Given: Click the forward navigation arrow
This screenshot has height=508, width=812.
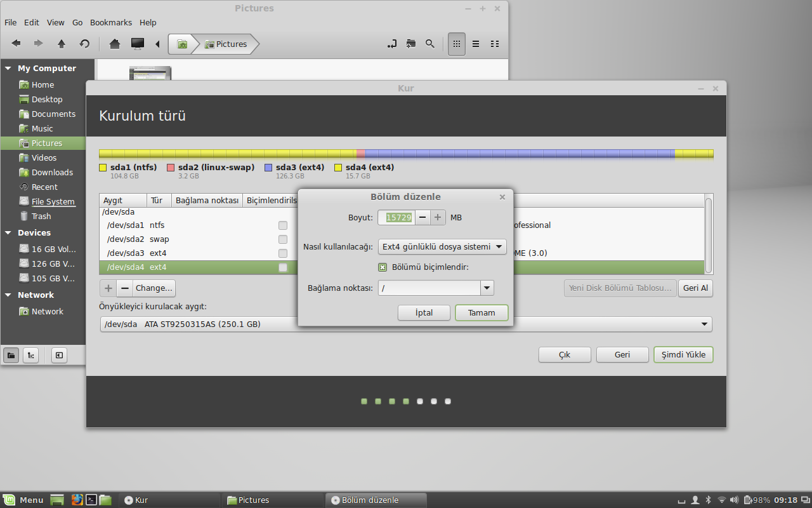Looking at the screenshot, I should click(39, 44).
